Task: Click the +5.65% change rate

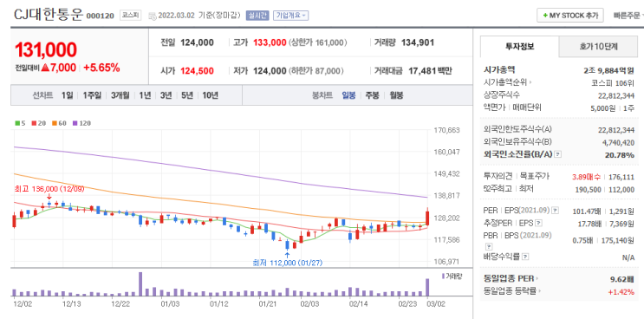Action: coord(101,68)
